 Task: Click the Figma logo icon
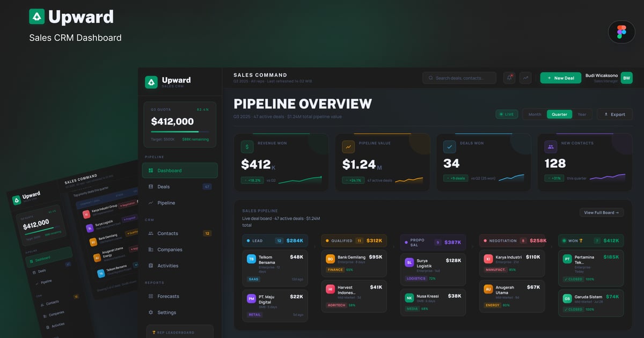pyautogui.click(x=621, y=32)
